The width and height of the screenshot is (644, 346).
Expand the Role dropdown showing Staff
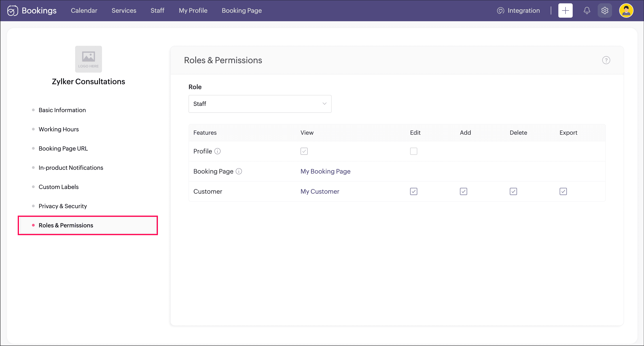click(x=260, y=104)
